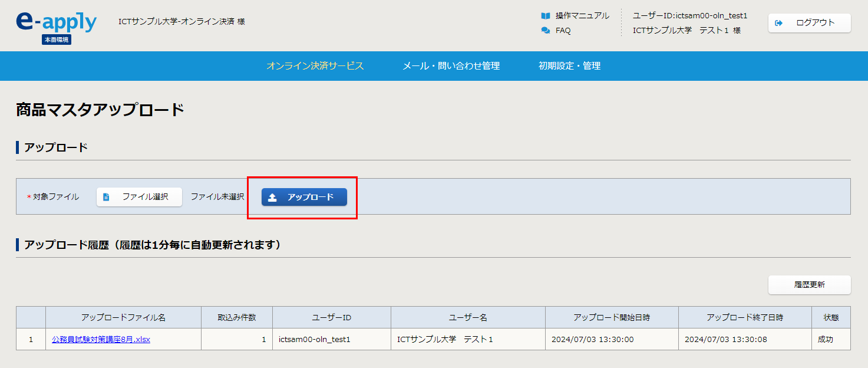Screen dimensions: 868x368
Task: Click the upload tray icon on アップロード
Action: point(272,198)
